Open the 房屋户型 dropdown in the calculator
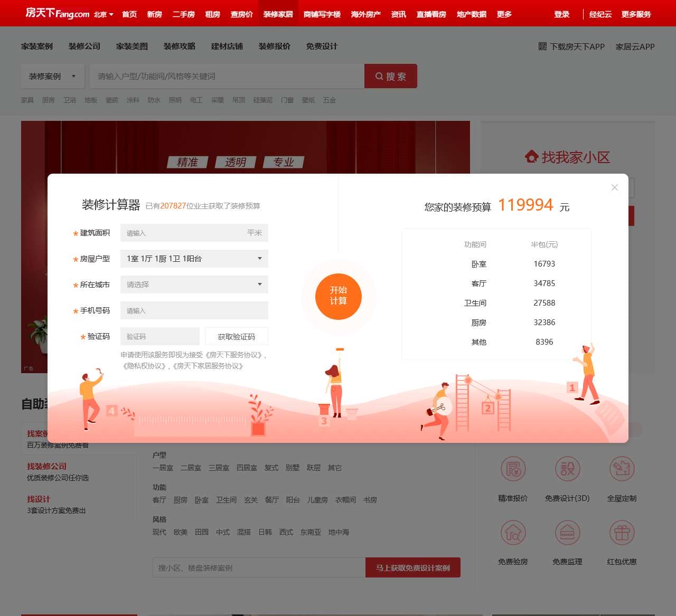The image size is (676, 616). tap(194, 259)
